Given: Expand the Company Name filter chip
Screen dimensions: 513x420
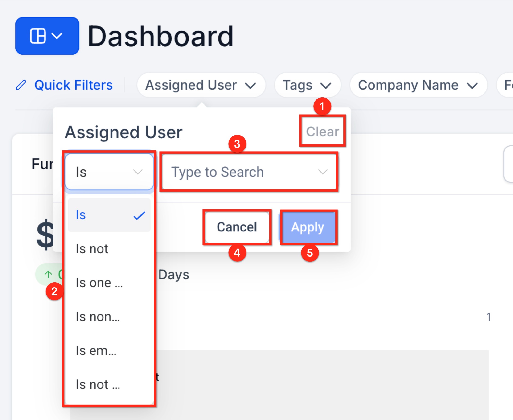Looking at the screenshot, I should (418, 85).
